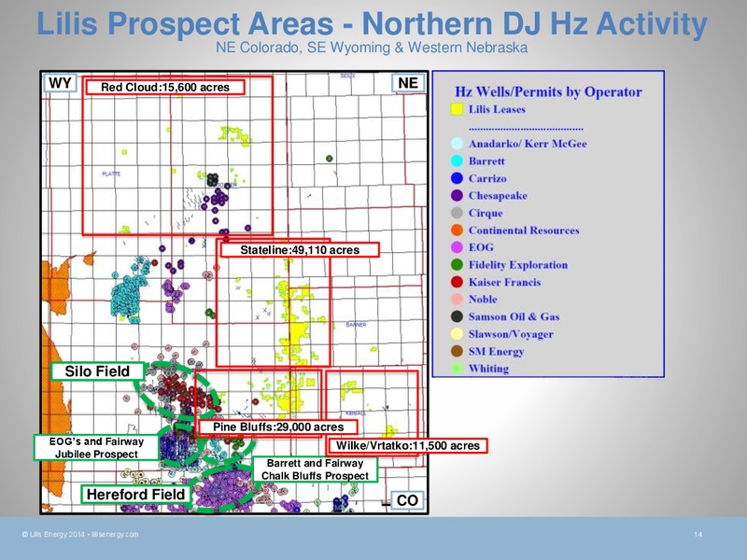This screenshot has width=747, height=560.
Task: Click the violet EOG legend circle
Action: pyautogui.click(x=457, y=247)
